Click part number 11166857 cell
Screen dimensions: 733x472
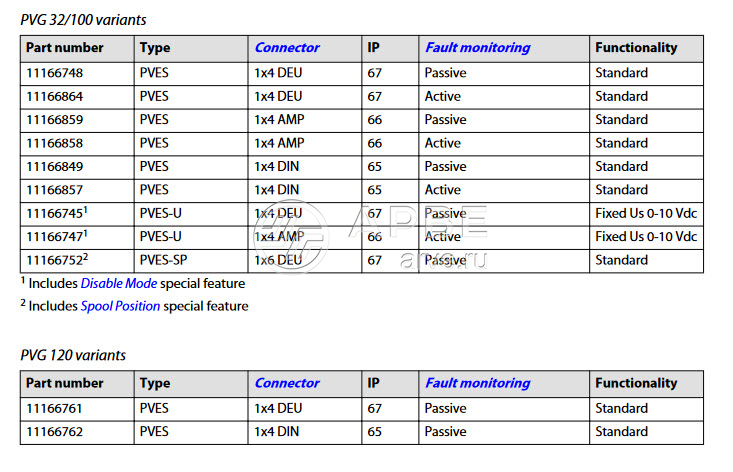point(56,190)
